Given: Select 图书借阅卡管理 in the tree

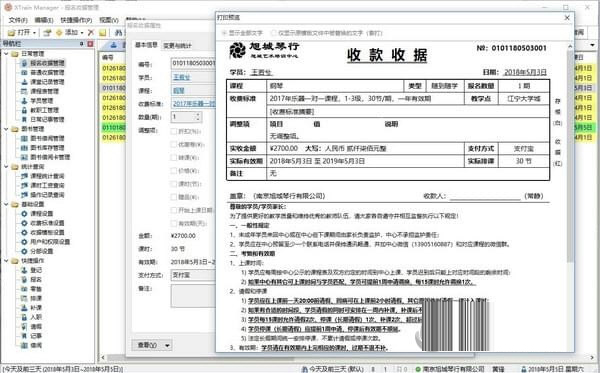Looking at the screenshot, I should tap(50, 157).
